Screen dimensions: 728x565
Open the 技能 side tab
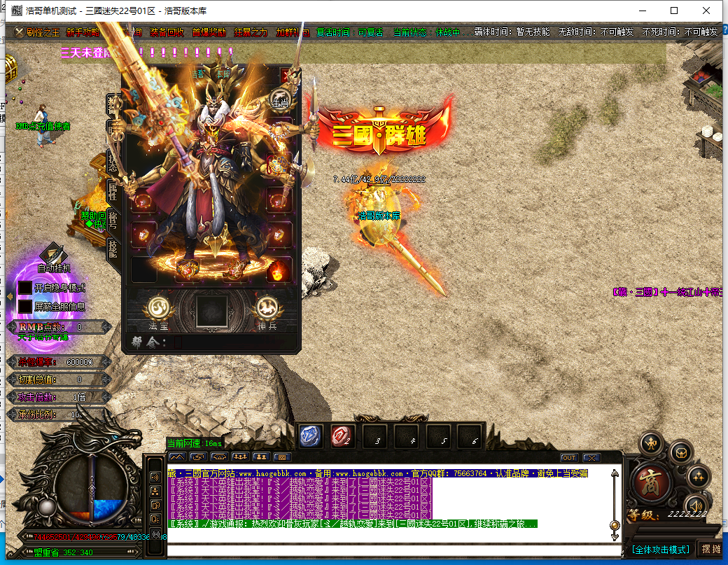[x=113, y=249]
